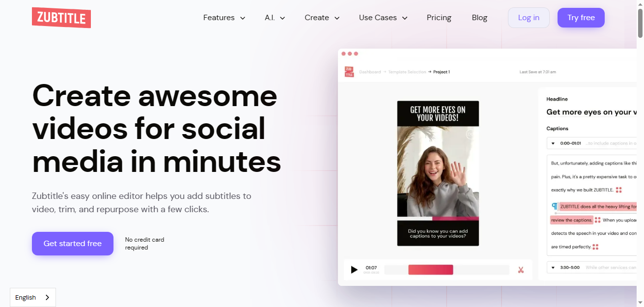Image resolution: width=644 pixels, height=307 pixels.
Task: Click the scissors trim icon
Action: coord(521,270)
